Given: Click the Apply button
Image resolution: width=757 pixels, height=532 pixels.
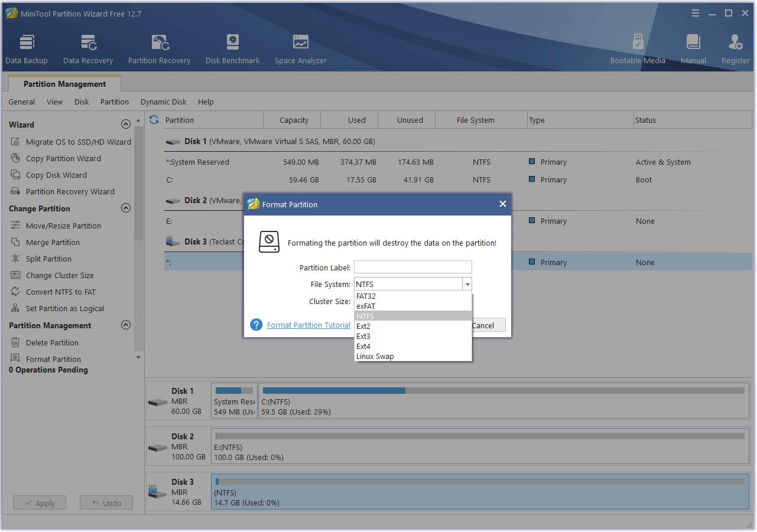Looking at the screenshot, I should 39,502.
